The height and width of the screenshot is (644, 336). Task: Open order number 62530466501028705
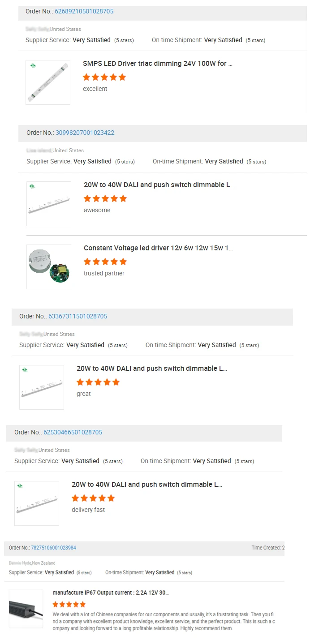coord(73,433)
